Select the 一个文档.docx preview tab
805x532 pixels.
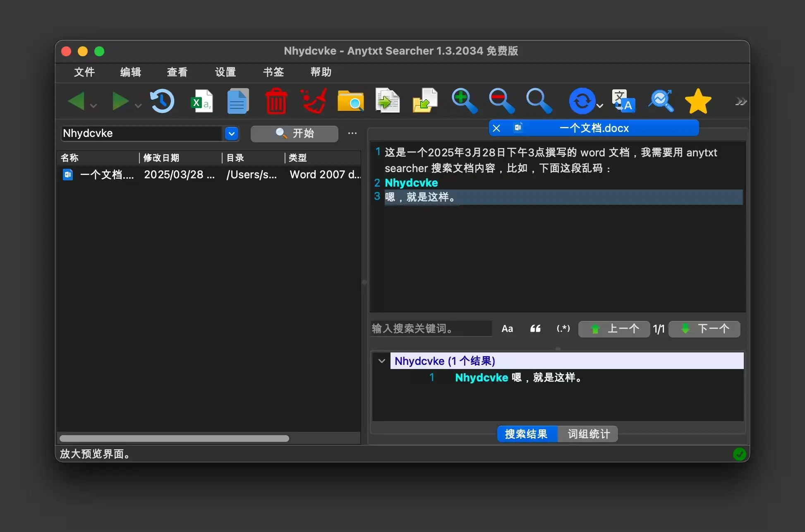[594, 128]
